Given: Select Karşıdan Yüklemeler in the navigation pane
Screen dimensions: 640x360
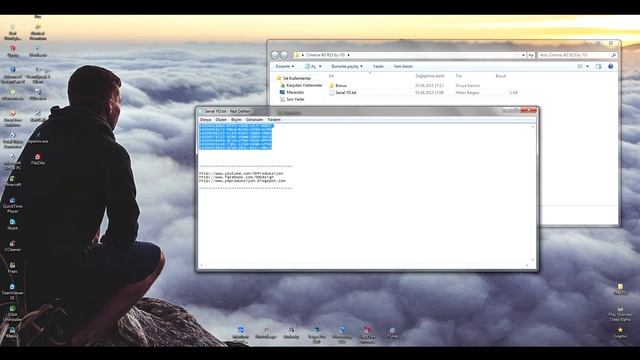Looking at the screenshot, I should [301, 85].
